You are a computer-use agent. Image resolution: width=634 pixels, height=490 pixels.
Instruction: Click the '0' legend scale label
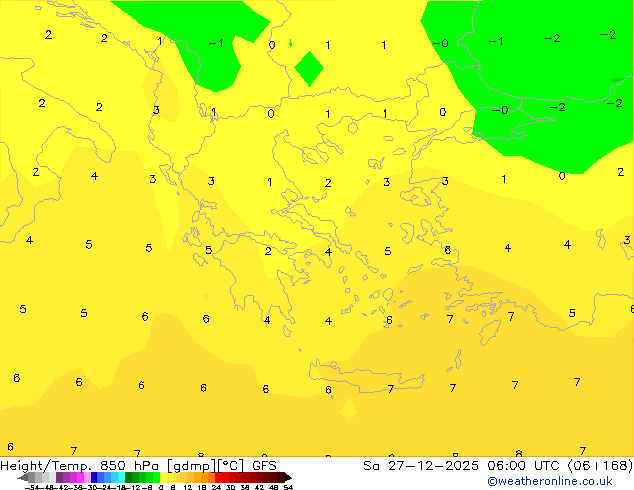161,487
